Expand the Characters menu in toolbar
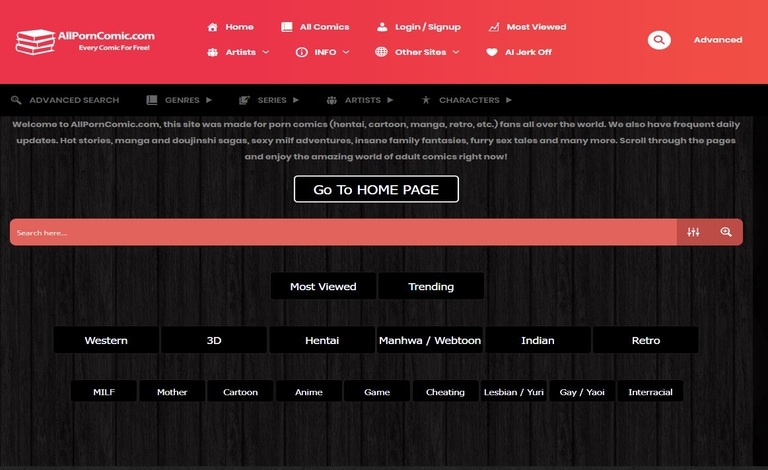Screen dimensions: 768x470 click(x=467, y=100)
